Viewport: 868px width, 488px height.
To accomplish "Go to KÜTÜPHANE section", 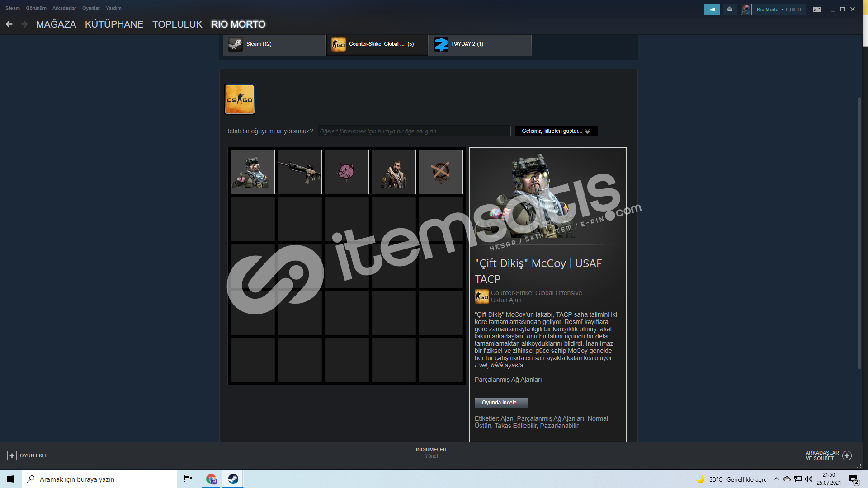I will pos(114,24).
